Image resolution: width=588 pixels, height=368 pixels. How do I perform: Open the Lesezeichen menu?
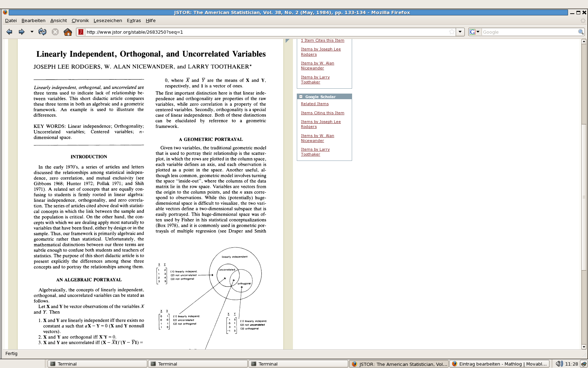[x=108, y=21]
